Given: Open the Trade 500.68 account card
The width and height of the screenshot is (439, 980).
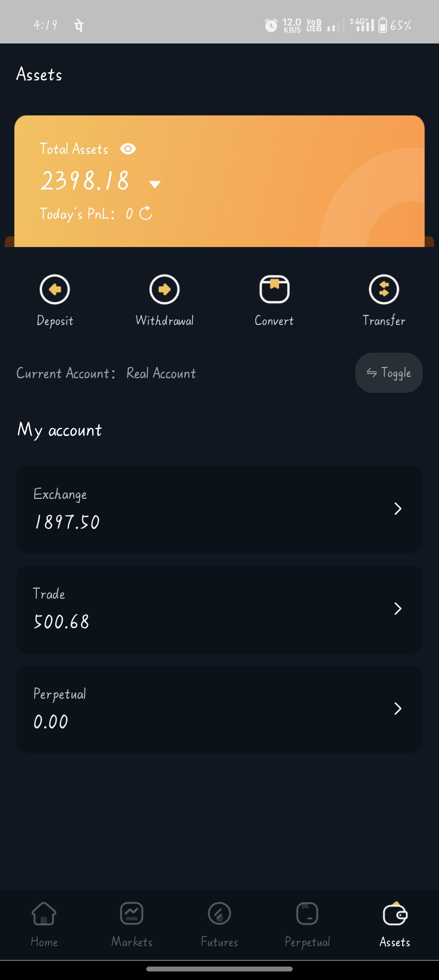Looking at the screenshot, I should coord(203,609).
